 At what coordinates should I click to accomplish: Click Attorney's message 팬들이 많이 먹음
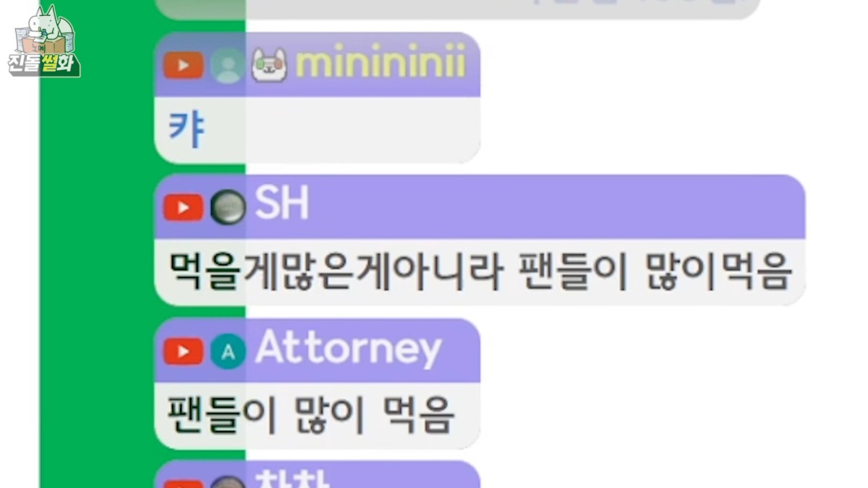coord(311,416)
